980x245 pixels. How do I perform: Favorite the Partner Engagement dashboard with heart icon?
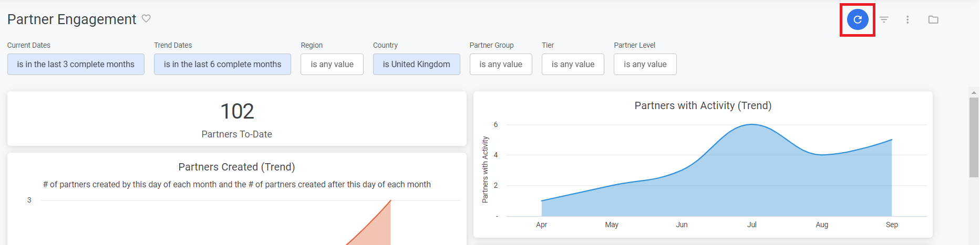pos(146,18)
